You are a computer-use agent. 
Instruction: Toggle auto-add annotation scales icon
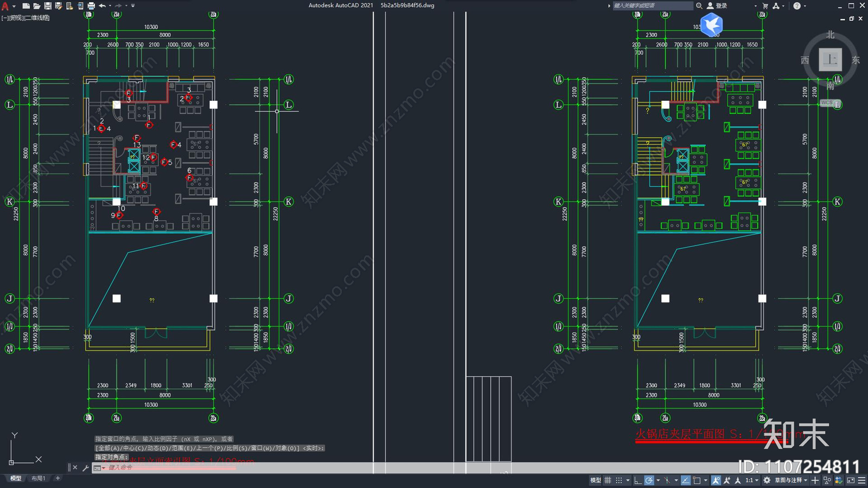coord(727,480)
